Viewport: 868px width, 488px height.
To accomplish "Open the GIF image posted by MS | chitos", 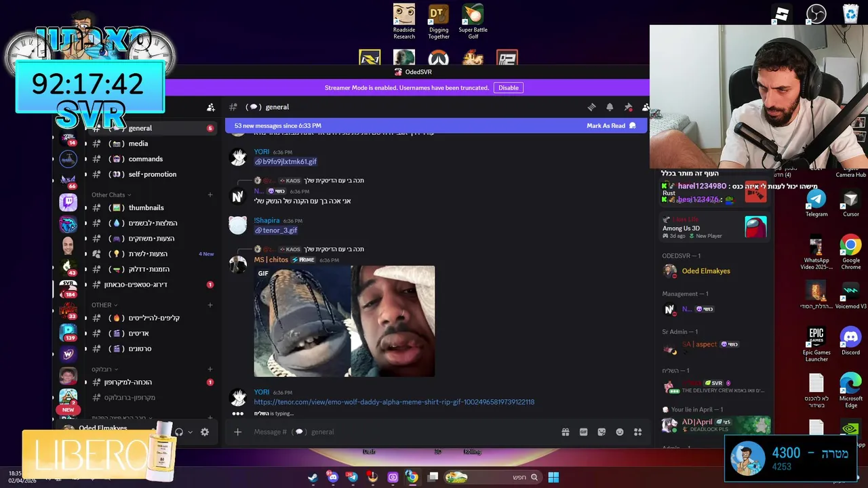I will click(x=344, y=321).
